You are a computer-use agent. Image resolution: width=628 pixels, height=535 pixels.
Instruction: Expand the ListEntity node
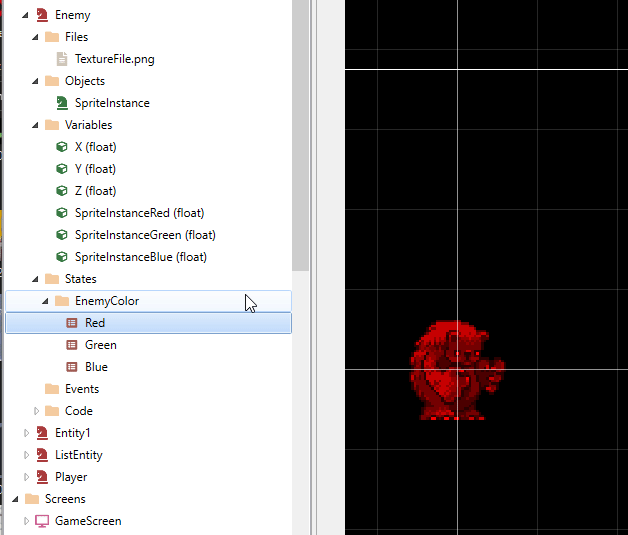click(x=27, y=455)
